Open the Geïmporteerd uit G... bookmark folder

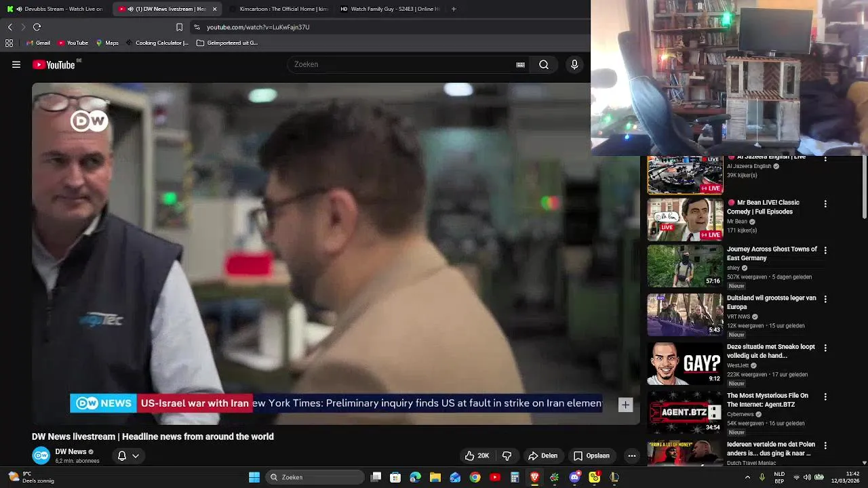click(227, 43)
